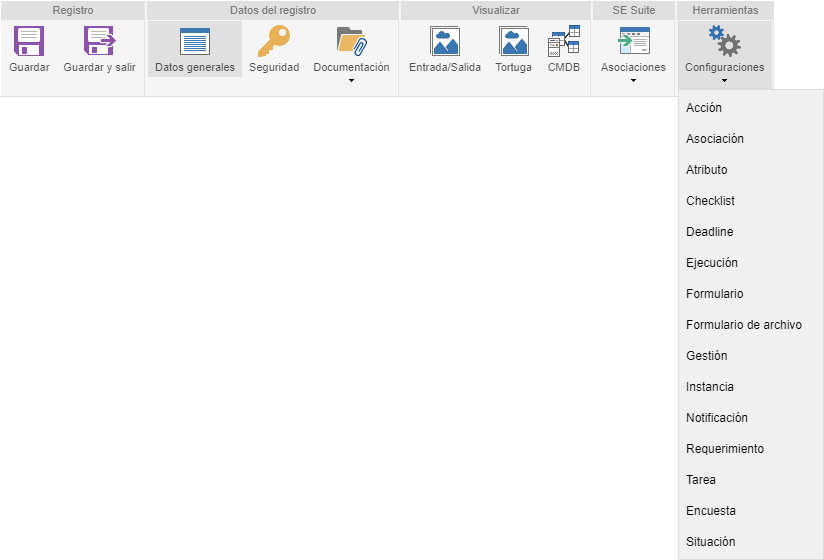Screen dimensions: 824x560
Task: Click the Guardar text label
Action: [x=29, y=67]
